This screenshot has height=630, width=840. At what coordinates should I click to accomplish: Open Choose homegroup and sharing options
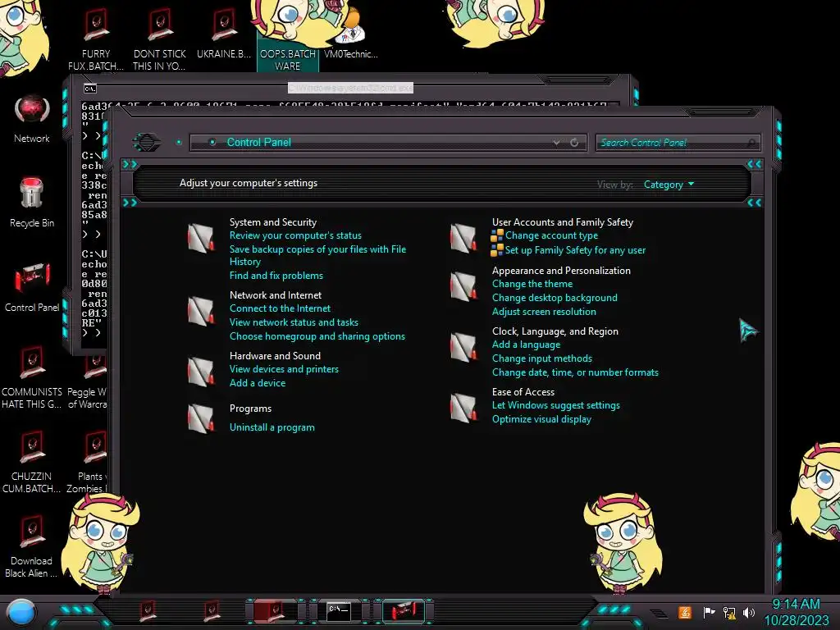coord(317,336)
